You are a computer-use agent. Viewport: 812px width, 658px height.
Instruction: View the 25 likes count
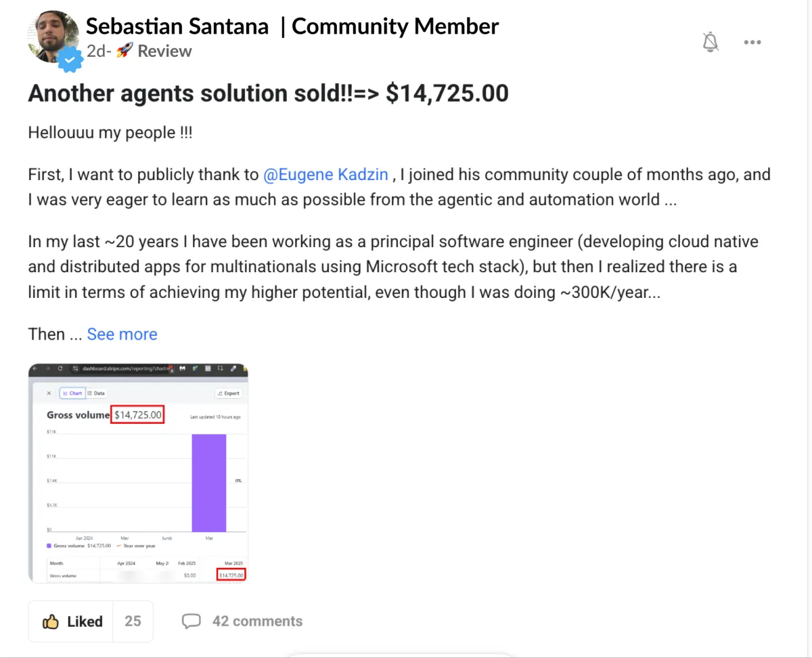(133, 621)
